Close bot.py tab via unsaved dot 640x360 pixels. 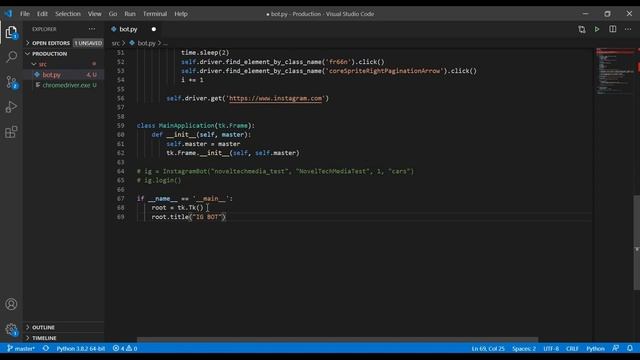154,29
